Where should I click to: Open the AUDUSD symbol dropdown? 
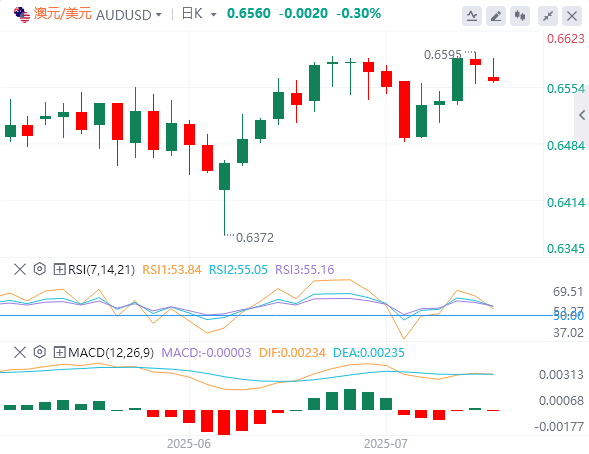click(x=159, y=15)
